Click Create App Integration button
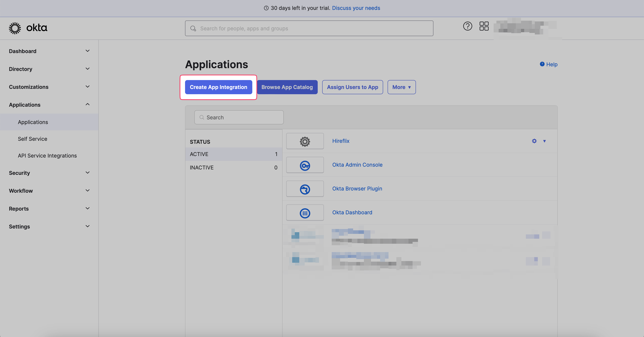The image size is (644, 337). [x=219, y=87]
